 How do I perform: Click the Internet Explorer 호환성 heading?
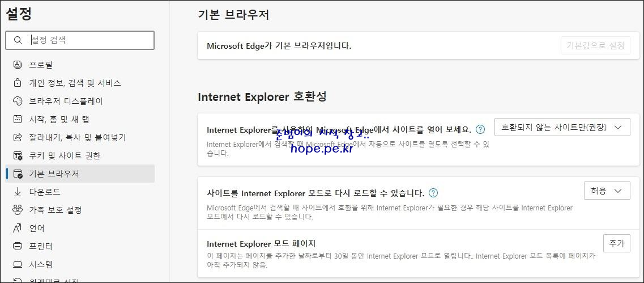click(x=262, y=96)
